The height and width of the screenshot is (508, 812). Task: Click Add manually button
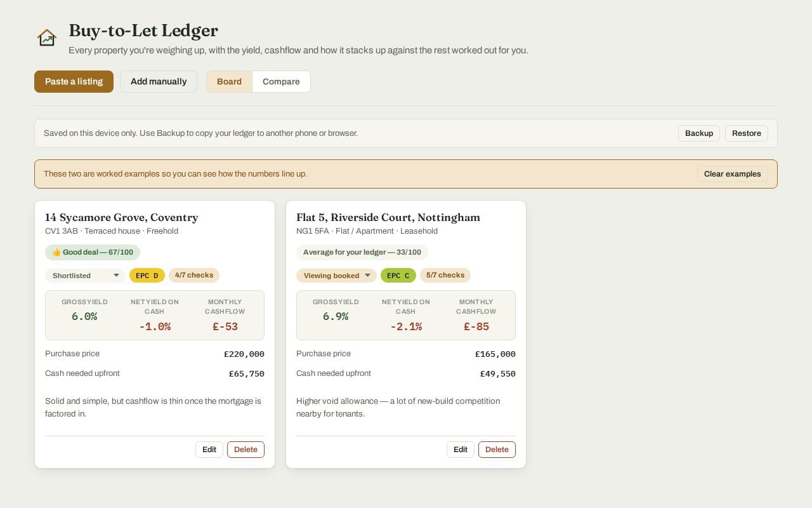[x=159, y=81]
